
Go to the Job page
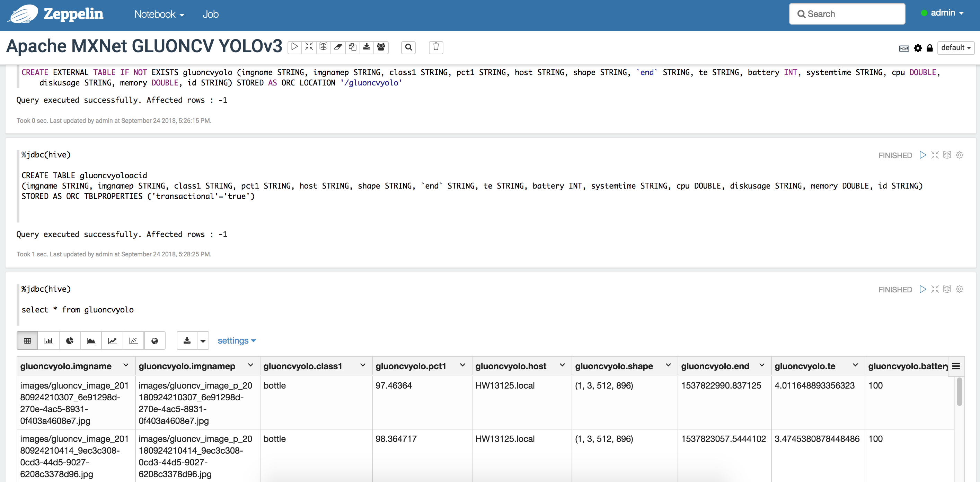(x=210, y=15)
